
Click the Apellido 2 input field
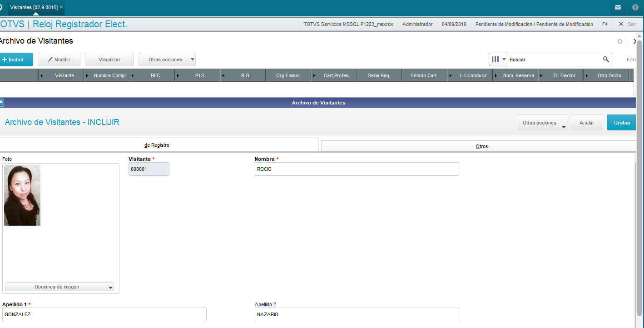point(357,314)
